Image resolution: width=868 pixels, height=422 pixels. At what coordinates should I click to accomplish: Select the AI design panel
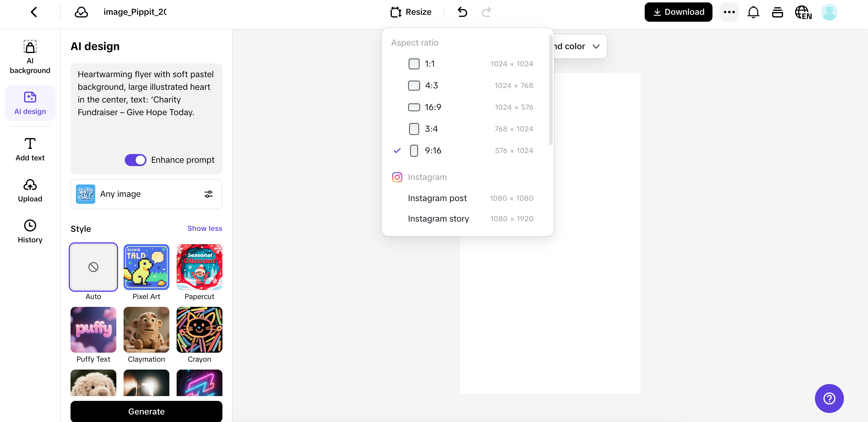pos(30,103)
